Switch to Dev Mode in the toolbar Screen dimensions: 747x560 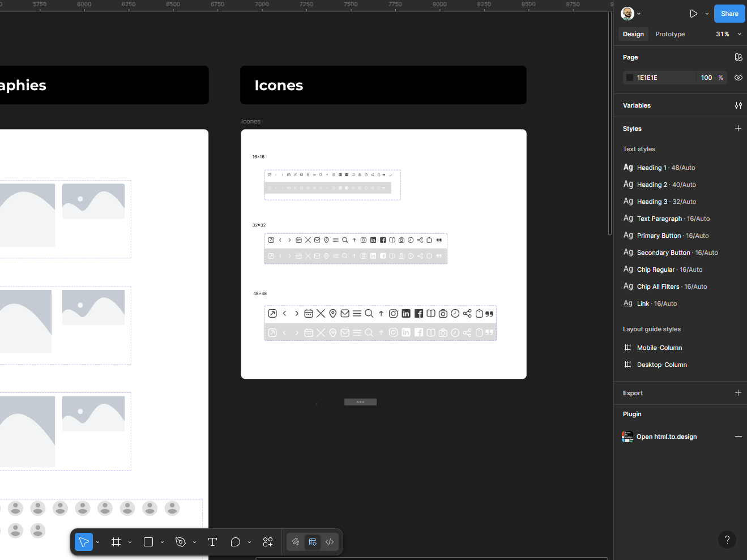(330, 542)
